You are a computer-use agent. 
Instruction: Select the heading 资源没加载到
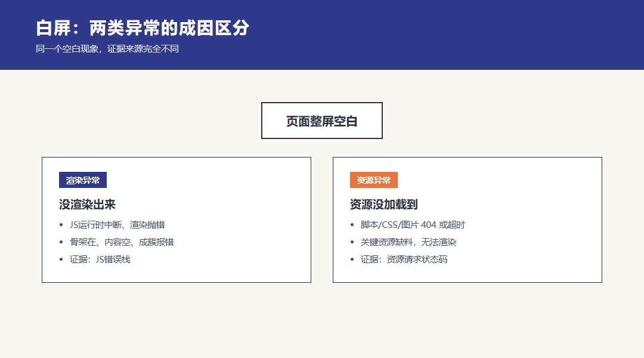coord(383,204)
